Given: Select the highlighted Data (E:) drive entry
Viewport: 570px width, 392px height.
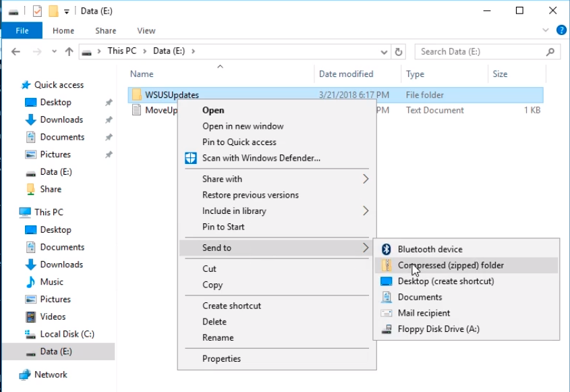Looking at the screenshot, I should point(58,352).
